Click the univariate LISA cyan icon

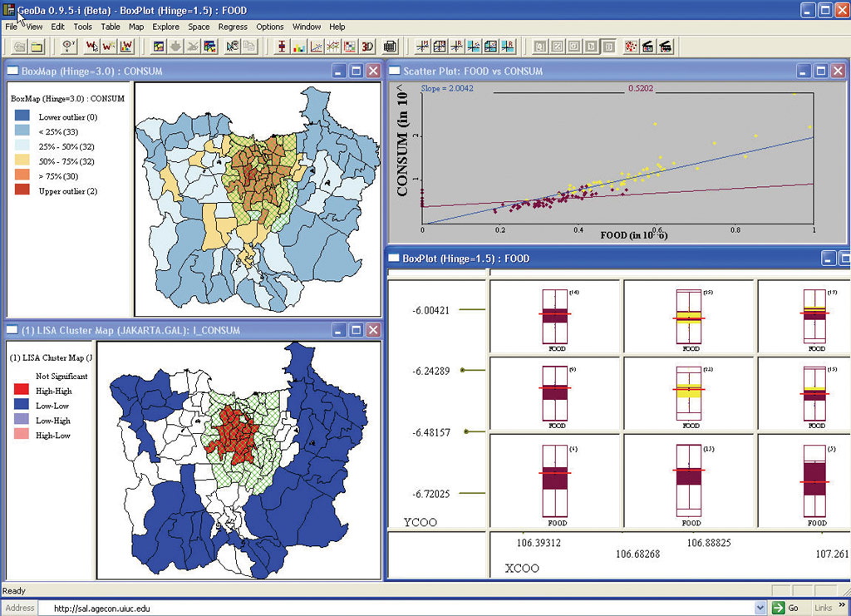(473, 47)
